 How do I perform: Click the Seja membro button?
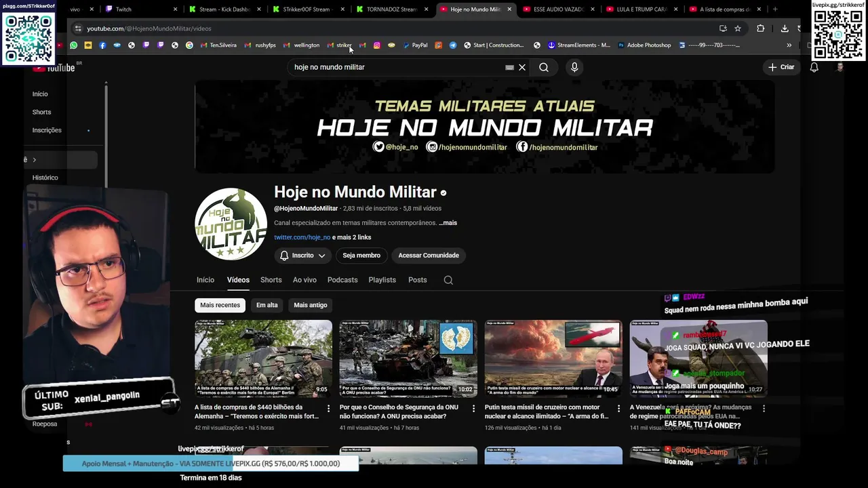[361, 256]
